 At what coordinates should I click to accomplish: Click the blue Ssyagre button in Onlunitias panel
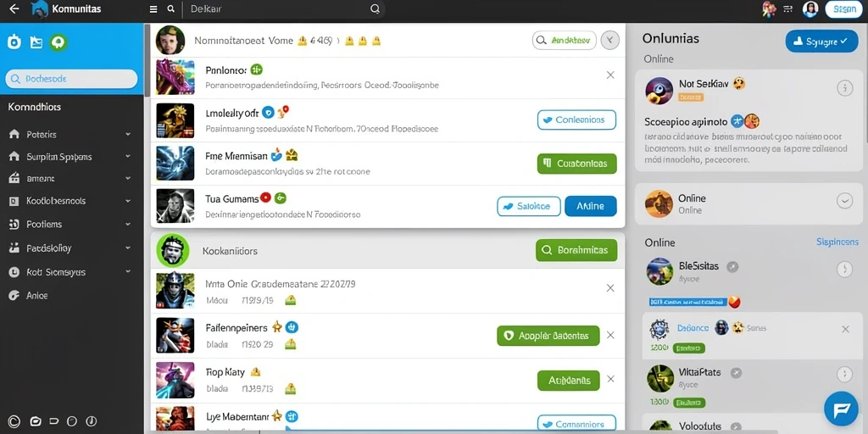[x=821, y=41]
